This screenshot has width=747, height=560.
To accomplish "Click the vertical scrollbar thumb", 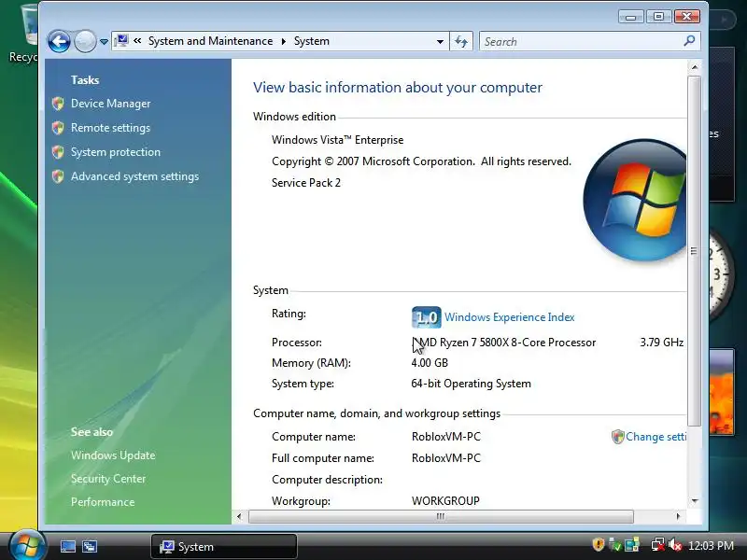I will tap(694, 251).
